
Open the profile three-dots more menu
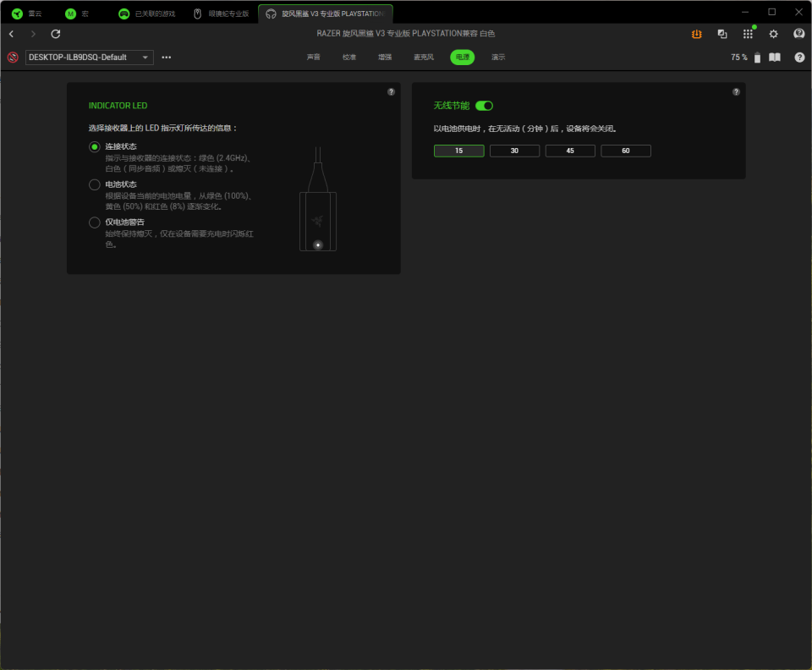click(167, 58)
